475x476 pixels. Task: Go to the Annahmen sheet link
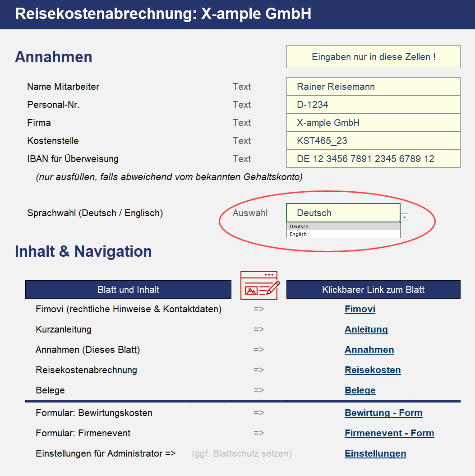(x=369, y=350)
